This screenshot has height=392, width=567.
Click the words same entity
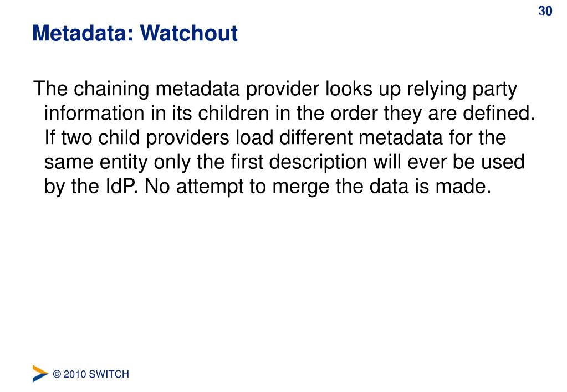(96, 162)
